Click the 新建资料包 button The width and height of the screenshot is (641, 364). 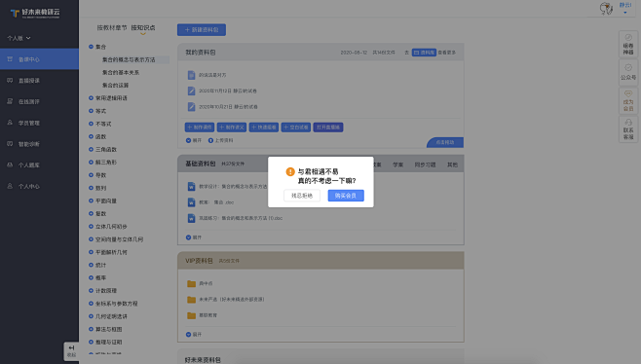202,30
